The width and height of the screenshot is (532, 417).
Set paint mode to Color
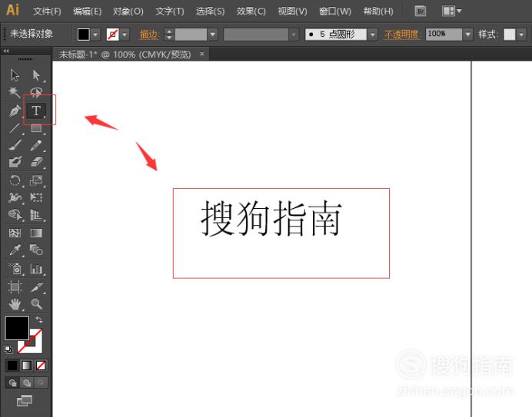tap(12, 366)
